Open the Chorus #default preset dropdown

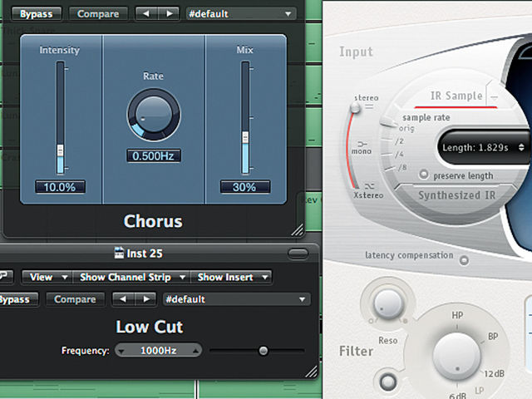click(x=241, y=14)
